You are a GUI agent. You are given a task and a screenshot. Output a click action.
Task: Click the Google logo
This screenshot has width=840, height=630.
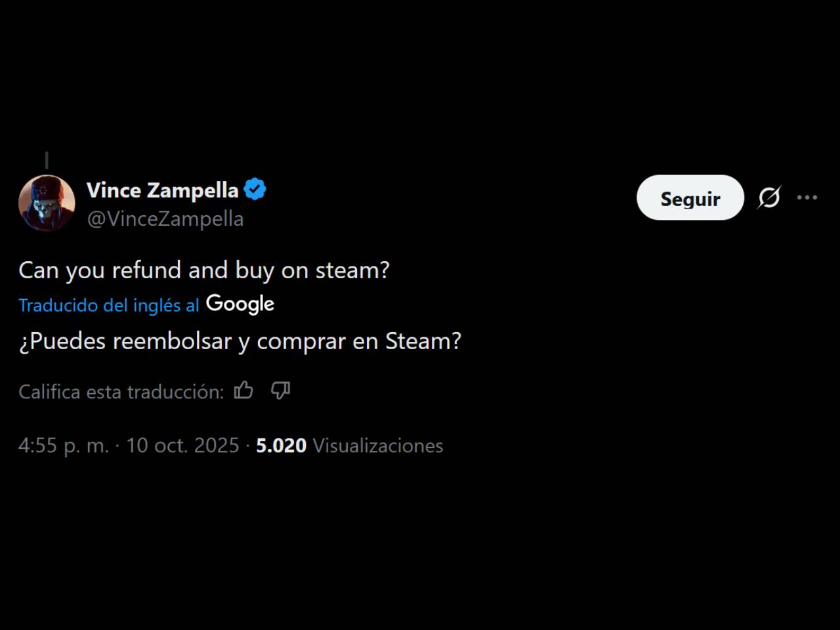click(x=240, y=304)
